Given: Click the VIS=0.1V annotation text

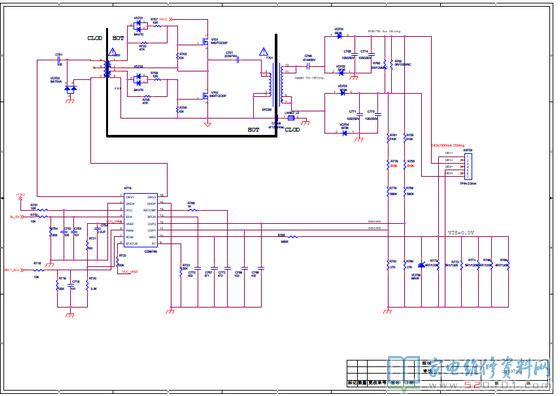Looking at the screenshot, I should [461, 233].
